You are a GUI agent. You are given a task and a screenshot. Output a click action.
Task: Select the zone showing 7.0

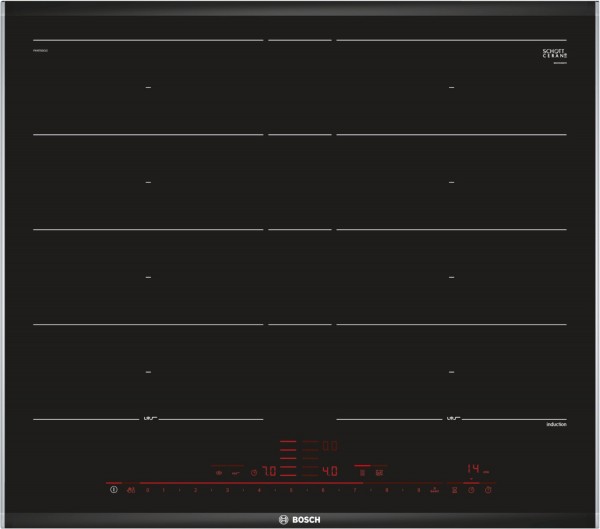[x=269, y=471]
